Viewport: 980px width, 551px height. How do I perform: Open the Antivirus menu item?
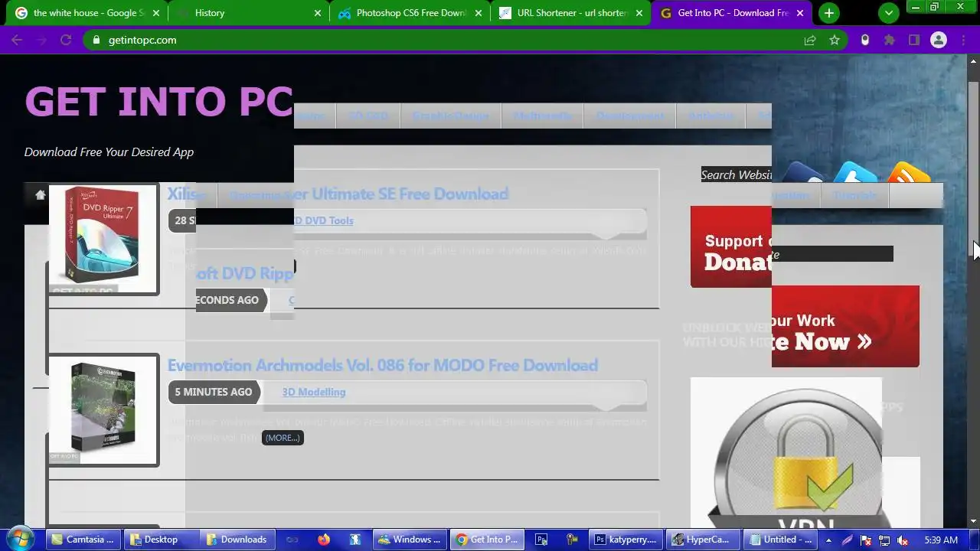(710, 116)
